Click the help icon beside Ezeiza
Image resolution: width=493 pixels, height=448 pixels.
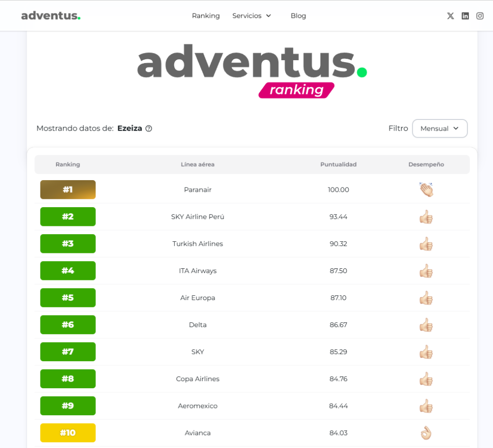click(x=149, y=129)
